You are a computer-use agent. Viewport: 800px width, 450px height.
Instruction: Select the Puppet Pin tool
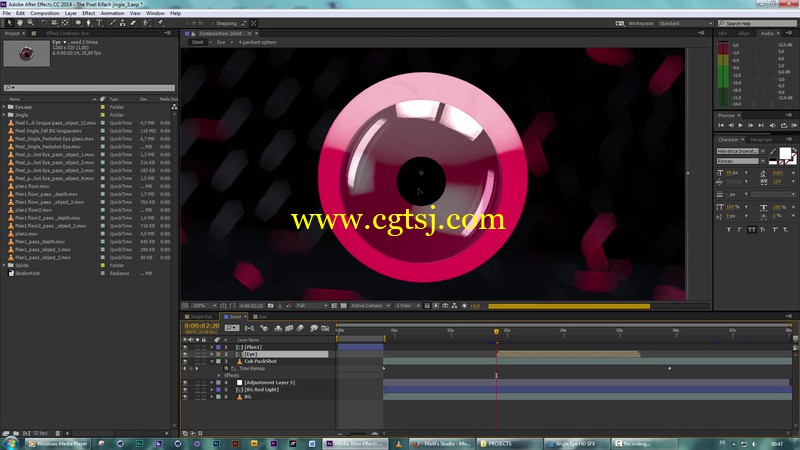[x=160, y=23]
